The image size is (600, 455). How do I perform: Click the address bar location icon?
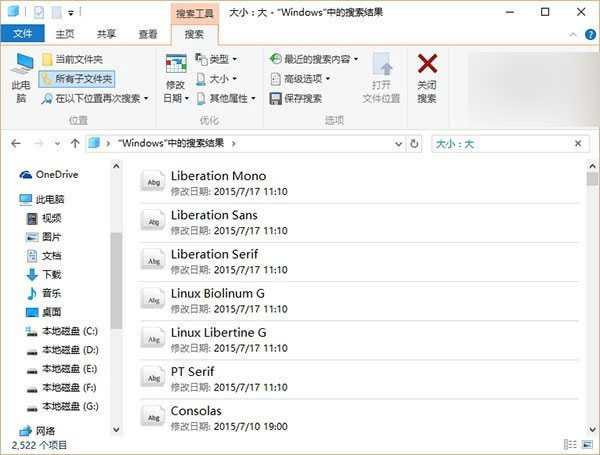tap(94, 144)
